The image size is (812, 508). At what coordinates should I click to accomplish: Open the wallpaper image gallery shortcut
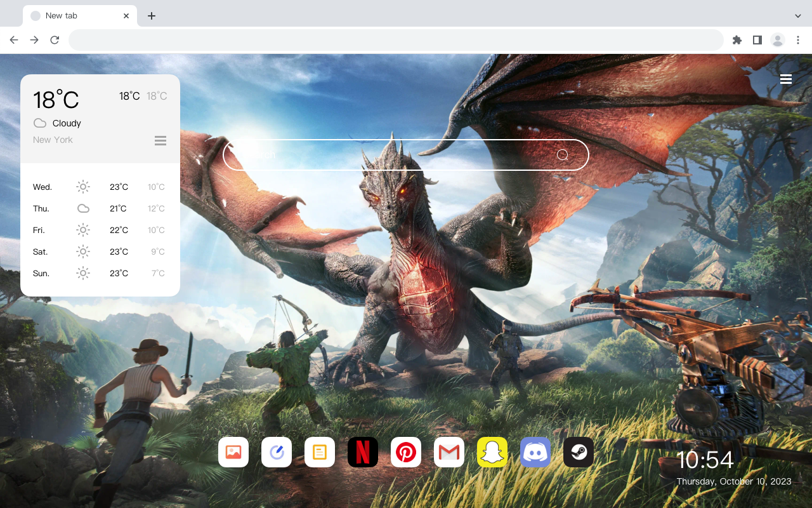coord(233,452)
